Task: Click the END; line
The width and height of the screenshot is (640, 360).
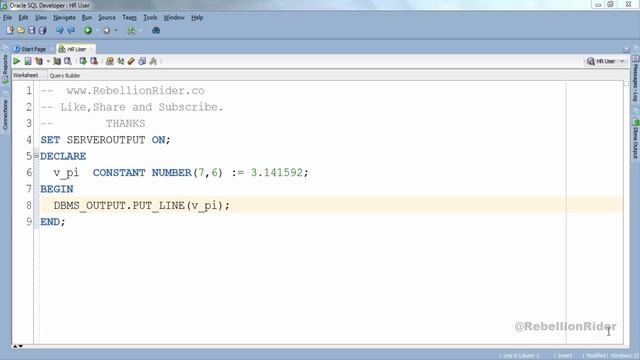Action: coord(53,222)
